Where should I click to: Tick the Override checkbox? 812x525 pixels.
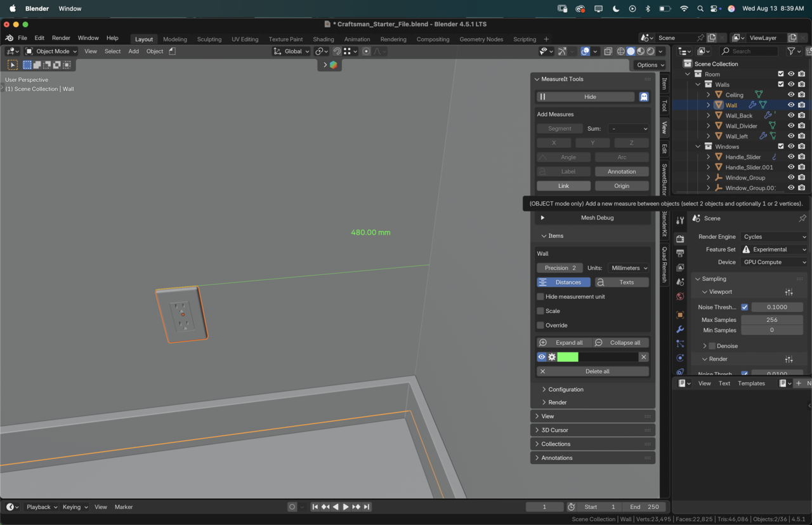(540, 326)
